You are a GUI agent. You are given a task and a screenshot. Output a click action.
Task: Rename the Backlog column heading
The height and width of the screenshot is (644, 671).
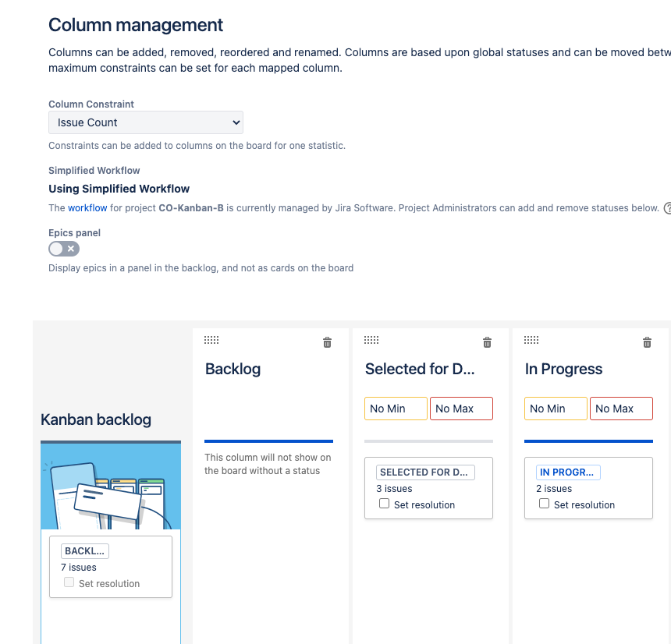pos(233,369)
